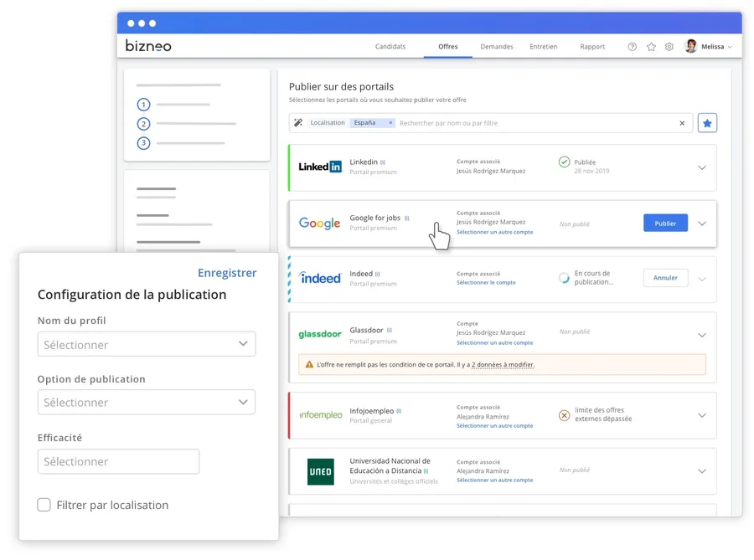
Task: Select step 3 in the sidebar
Action: point(143,142)
